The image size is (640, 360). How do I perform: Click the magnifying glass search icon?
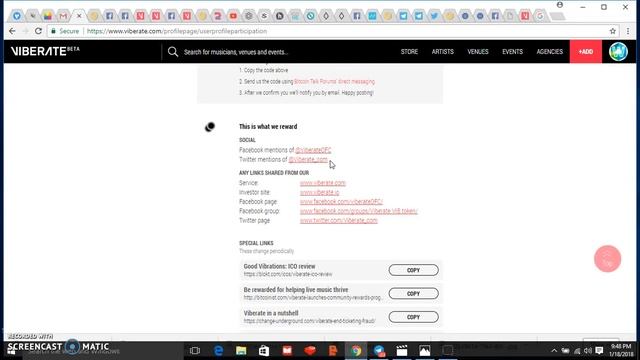pyautogui.click(x=173, y=52)
